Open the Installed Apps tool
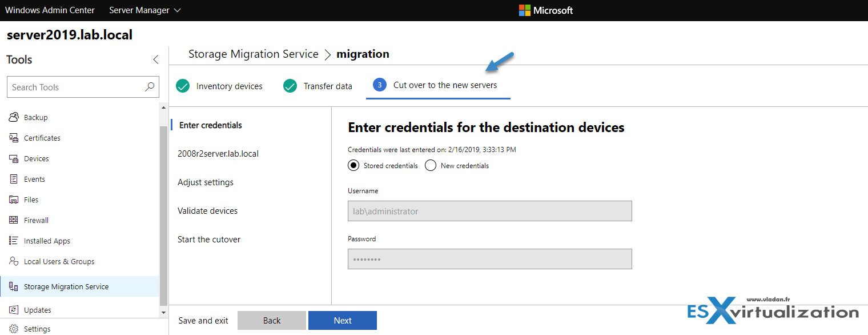Screen dimensions: 868x335 (47, 241)
